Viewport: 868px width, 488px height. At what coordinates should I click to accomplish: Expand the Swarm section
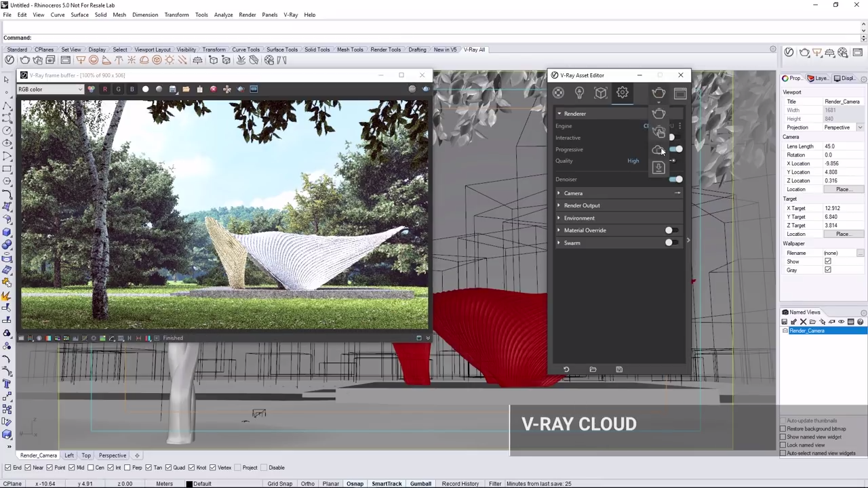pyautogui.click(x=559, y=243)
